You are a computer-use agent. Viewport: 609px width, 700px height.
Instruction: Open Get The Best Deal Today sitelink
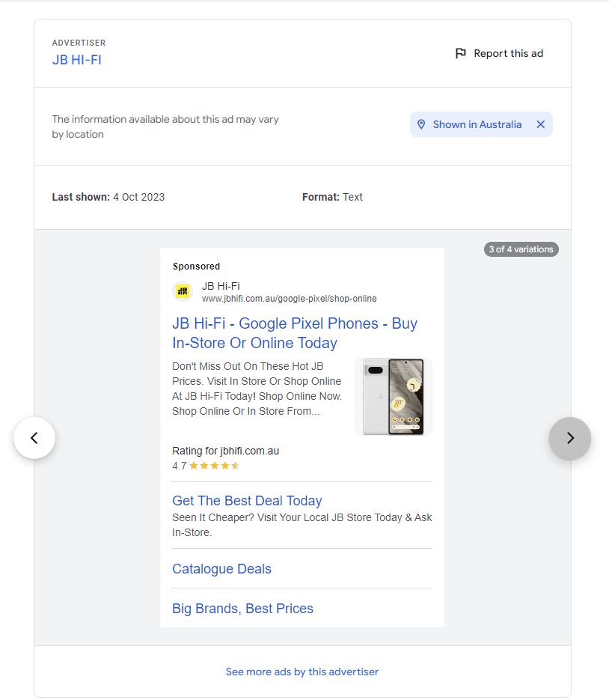point(247,501)
